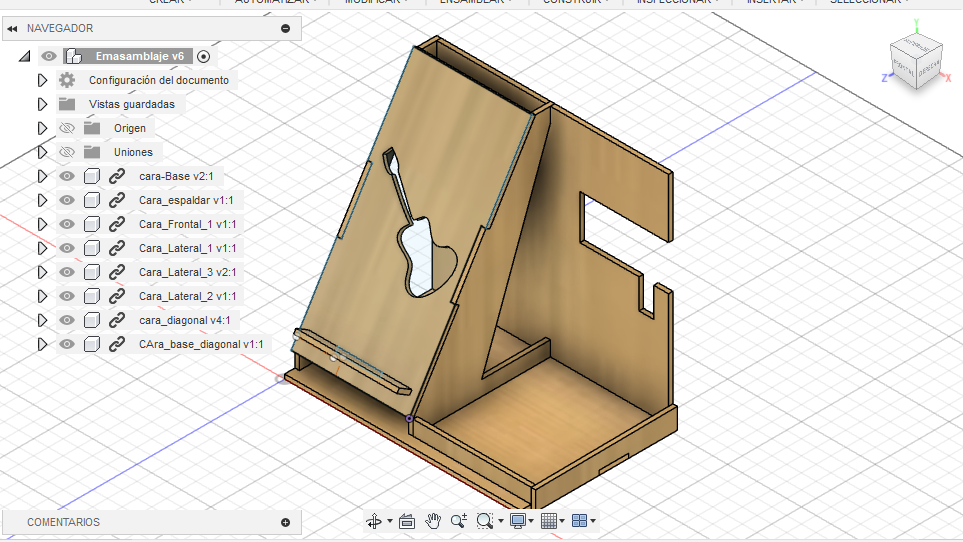Collapse the Emasamblaje v6 root node
The image size is (963, 542).
(x=25, y=56)
